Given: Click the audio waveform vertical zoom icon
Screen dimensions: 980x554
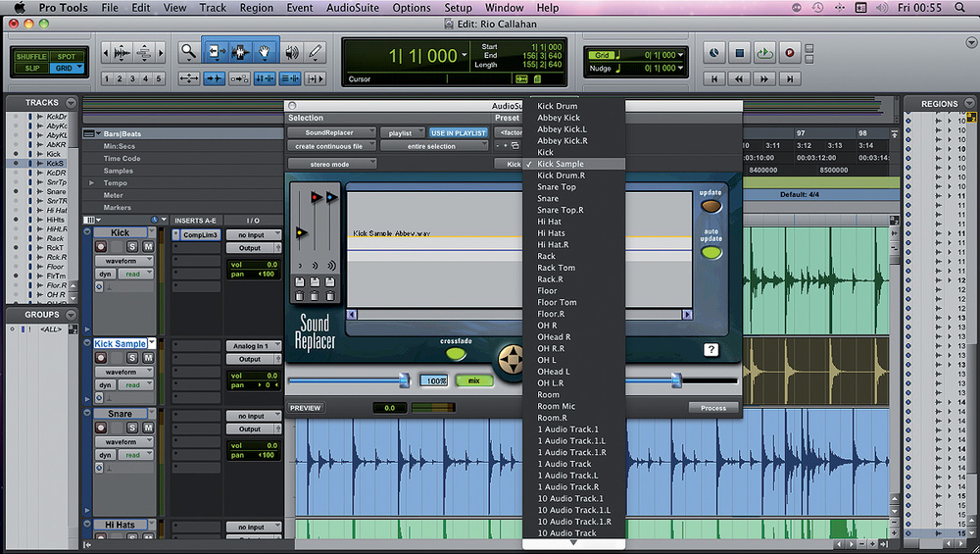Looking at the screenshot, I should 123,53.
